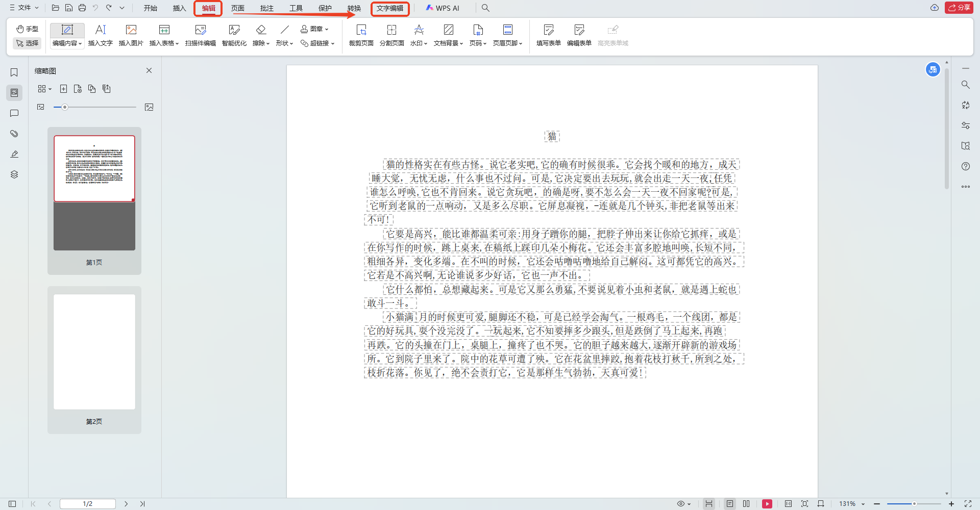Open the 超链接 hyperlink dropdown
Screen dimensions: 980x510
317,43
